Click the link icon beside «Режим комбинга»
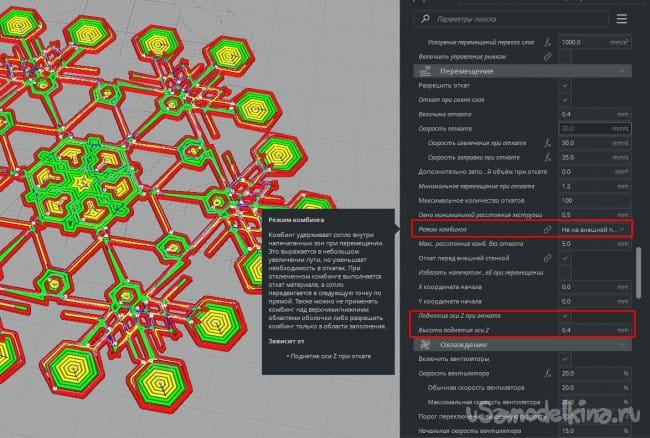Viewport: 650px width, 438px height. coord(548,230)
